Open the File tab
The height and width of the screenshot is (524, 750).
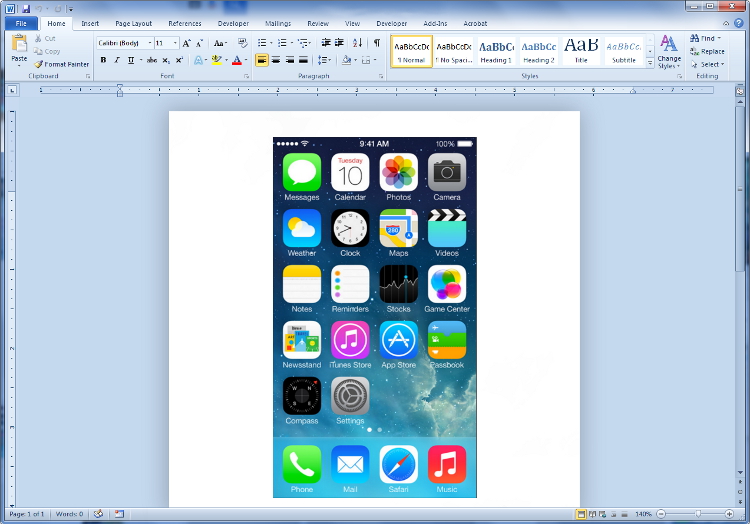pos(21,23)
